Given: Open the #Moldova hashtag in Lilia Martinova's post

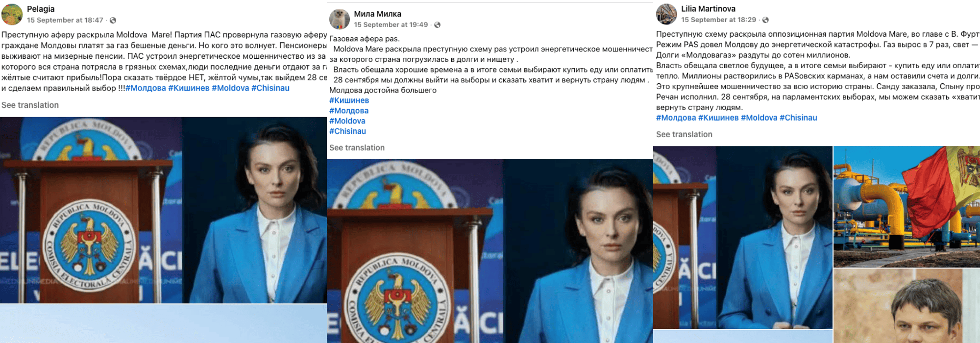Looking at the screenshot, I should (759, 118).
